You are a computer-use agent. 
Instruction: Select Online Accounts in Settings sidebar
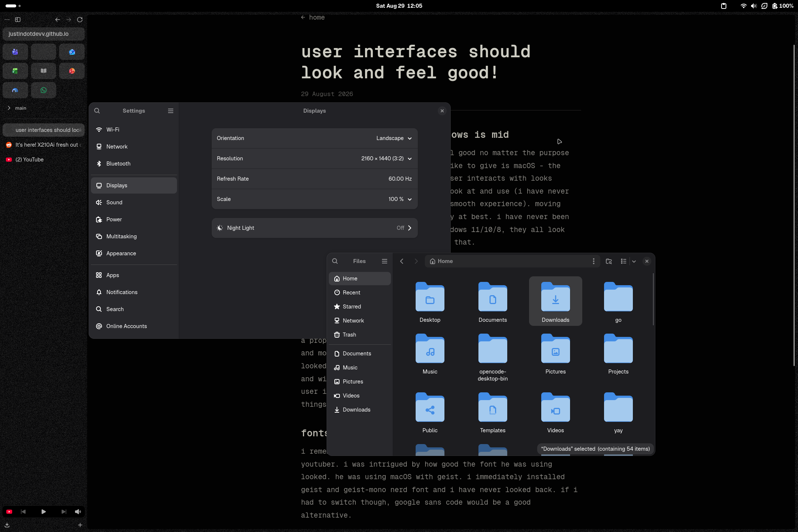coord(134,326)
